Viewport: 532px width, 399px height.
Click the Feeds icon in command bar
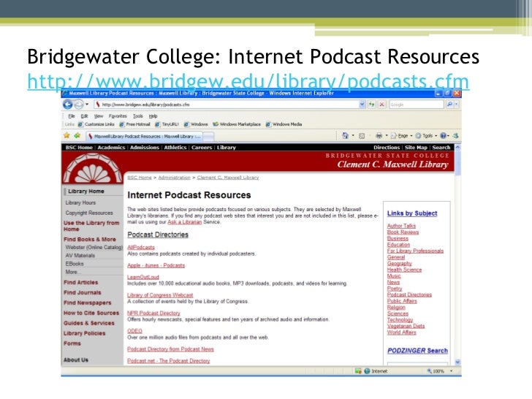pos(362,136)
